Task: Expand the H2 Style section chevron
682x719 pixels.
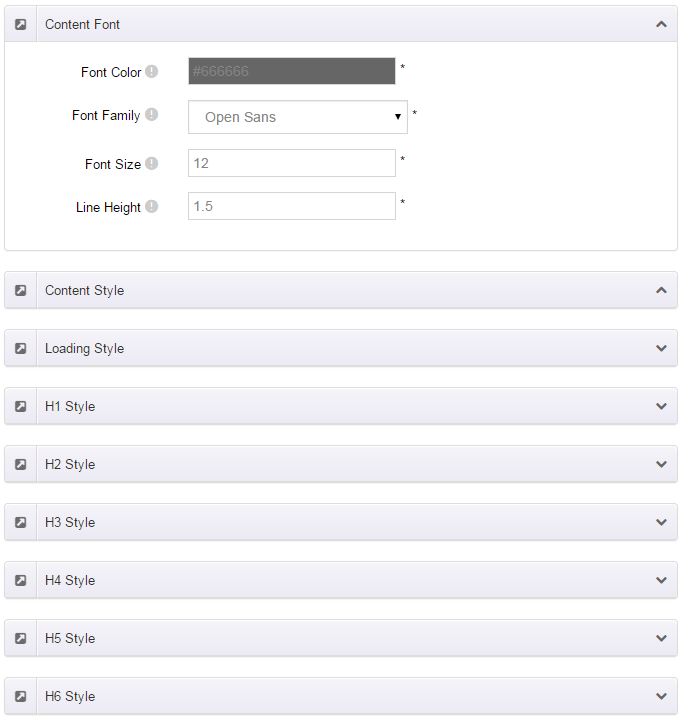Action: (x=661, y=464)
